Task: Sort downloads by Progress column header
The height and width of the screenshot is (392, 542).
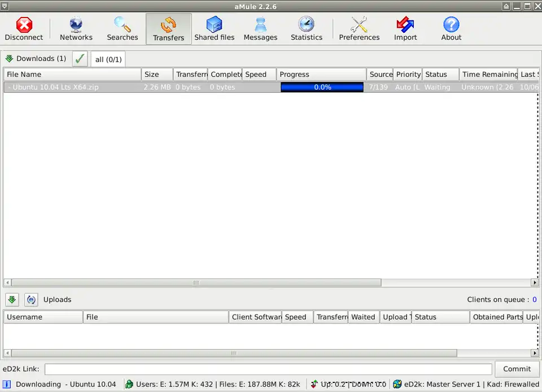Action: pos(321,75)
